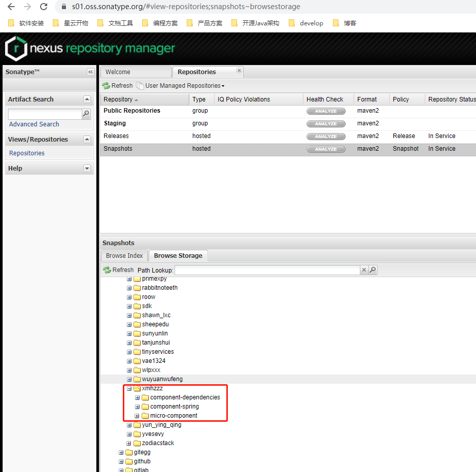
Task: Click Analyze for Snapshots repository
Action: 326,149
